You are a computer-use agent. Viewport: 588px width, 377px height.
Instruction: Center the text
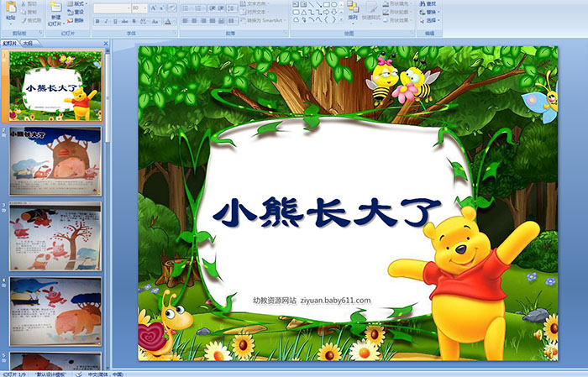(194, 21)
